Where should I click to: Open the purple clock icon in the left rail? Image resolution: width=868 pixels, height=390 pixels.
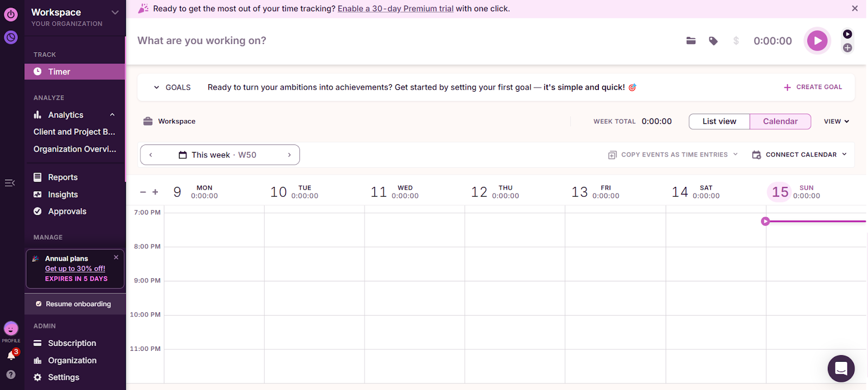pyautogui.click(x=11, y=37)
